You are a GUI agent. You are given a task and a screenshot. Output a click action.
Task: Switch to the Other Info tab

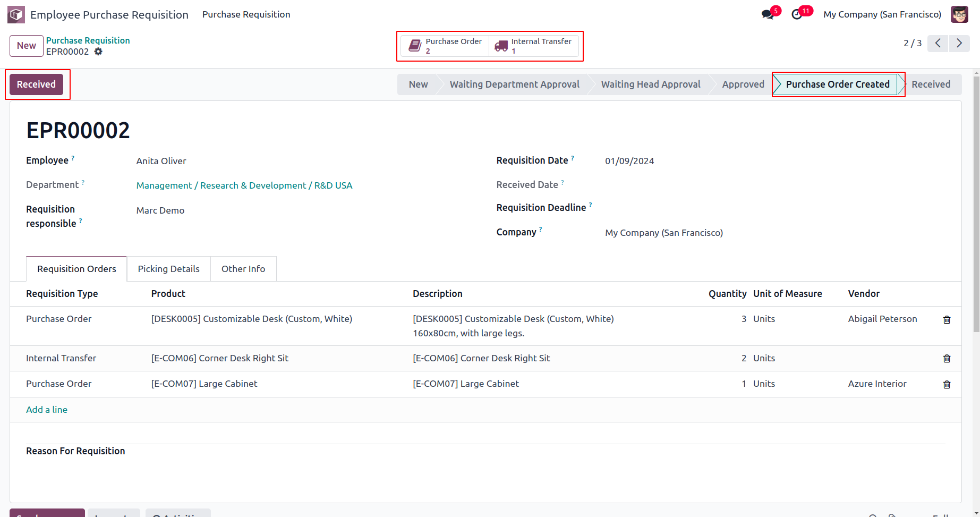tap(243, 269)
